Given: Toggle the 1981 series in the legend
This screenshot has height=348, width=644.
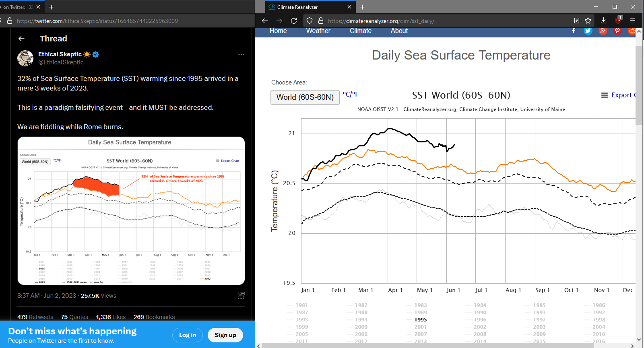Looking at the screenshot, I should click(x=297, y=305).
